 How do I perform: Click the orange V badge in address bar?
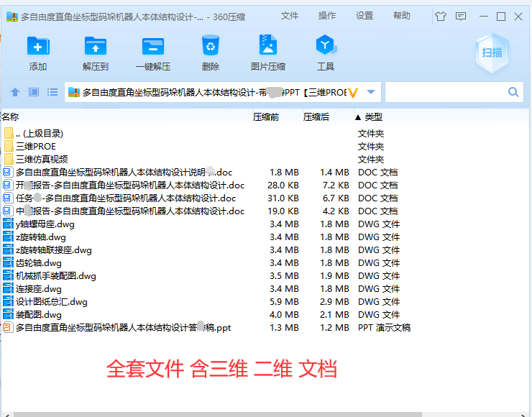[x=353, y=92]
